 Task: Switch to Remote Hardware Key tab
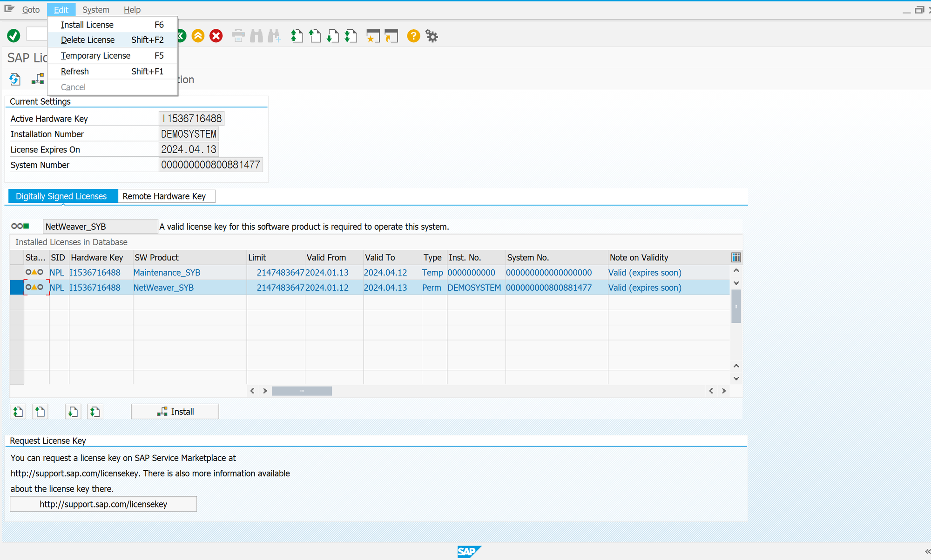click(x=164, y=196)
